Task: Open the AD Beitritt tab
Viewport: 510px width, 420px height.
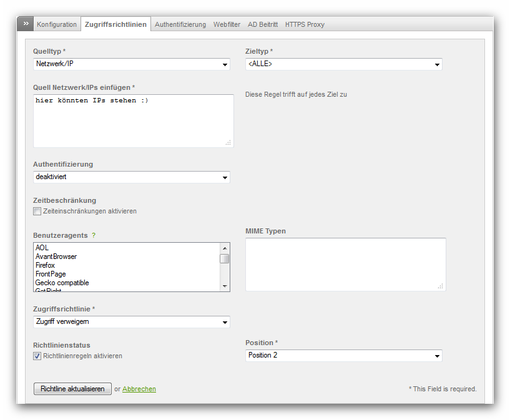Action: pos(263,24)
